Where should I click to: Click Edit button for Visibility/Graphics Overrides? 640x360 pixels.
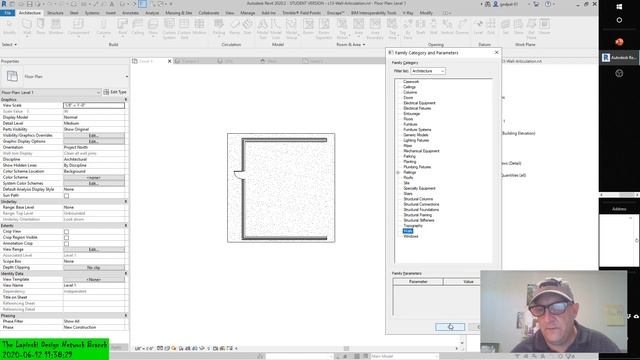[94, 136]
